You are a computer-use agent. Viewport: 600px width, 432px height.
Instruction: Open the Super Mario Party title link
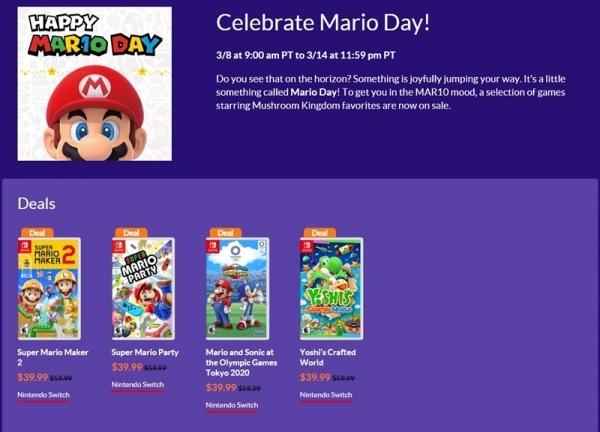[145, 352]
